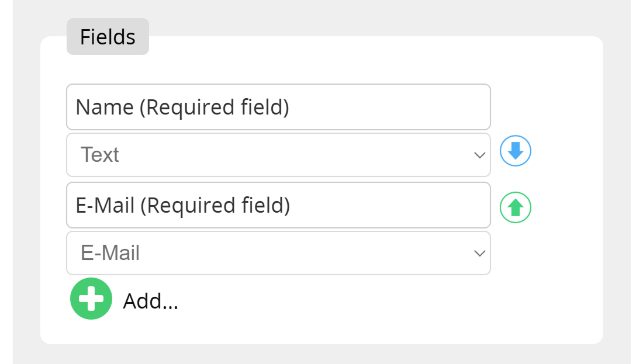The height and width of the screenshot is (364, 643).
Task: Expand the E-Mail type selector chevron
Action: coord(479,253)
